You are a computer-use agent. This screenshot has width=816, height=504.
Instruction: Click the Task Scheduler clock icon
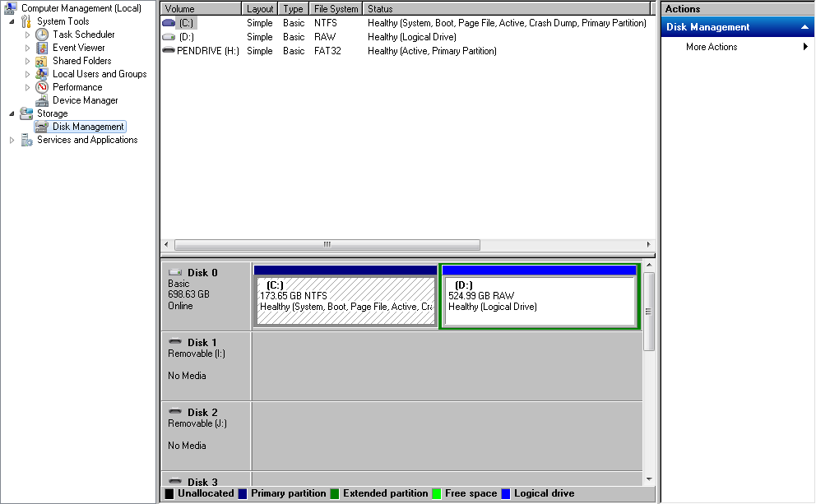[42, 35]
